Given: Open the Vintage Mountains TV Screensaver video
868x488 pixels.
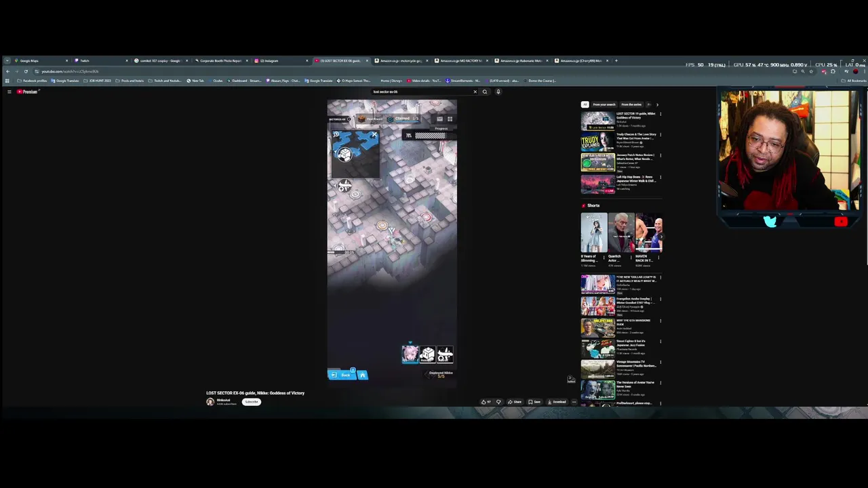Looking at the screenshot, I should pos(597,369).
